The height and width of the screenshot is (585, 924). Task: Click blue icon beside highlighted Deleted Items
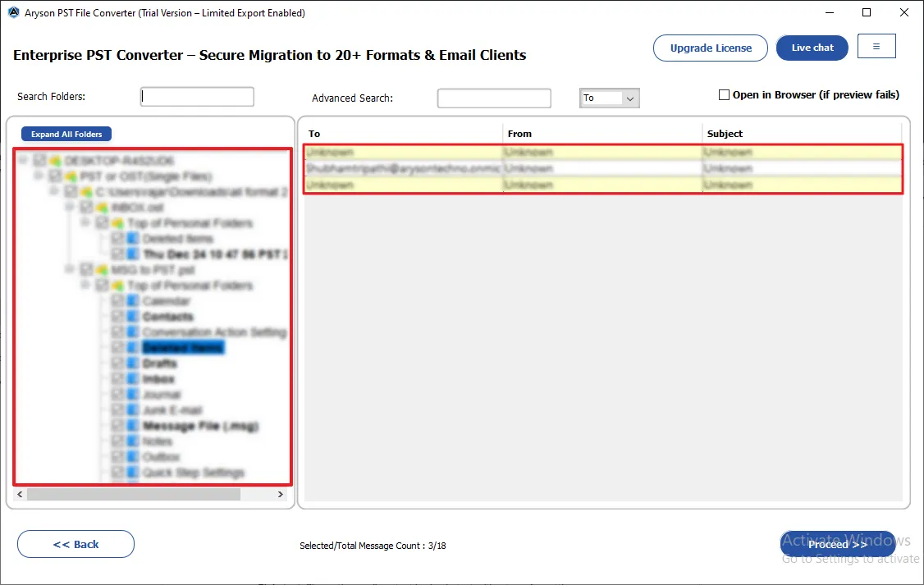pyautogui.click(x=133, y=348)
